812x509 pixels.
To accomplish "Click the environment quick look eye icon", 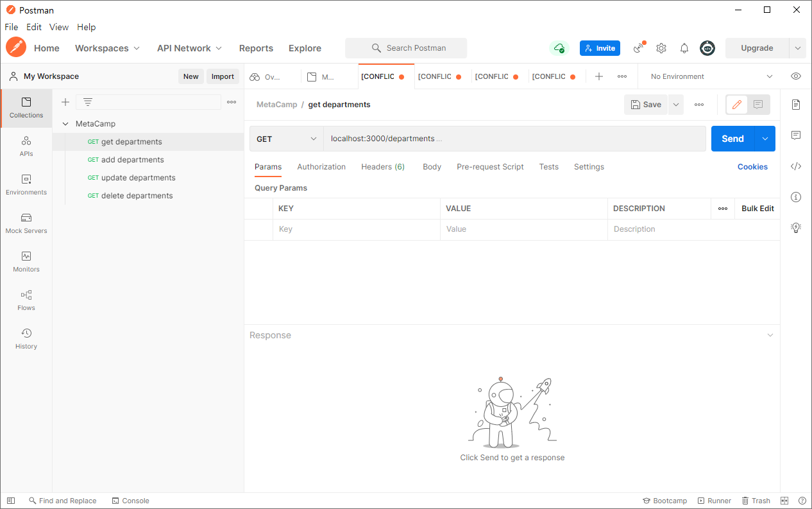I will (796, 76).
